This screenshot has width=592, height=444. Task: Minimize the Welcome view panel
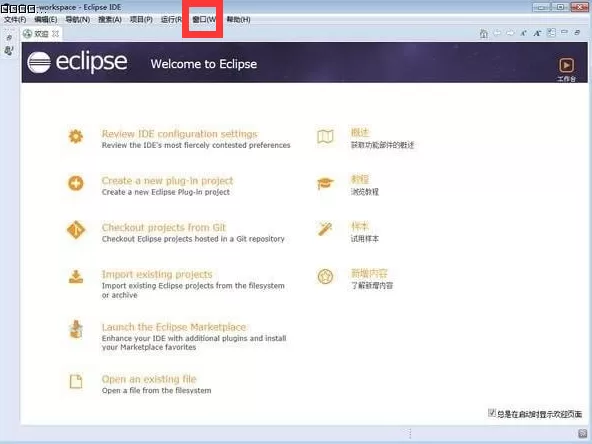tap(564, 32)
